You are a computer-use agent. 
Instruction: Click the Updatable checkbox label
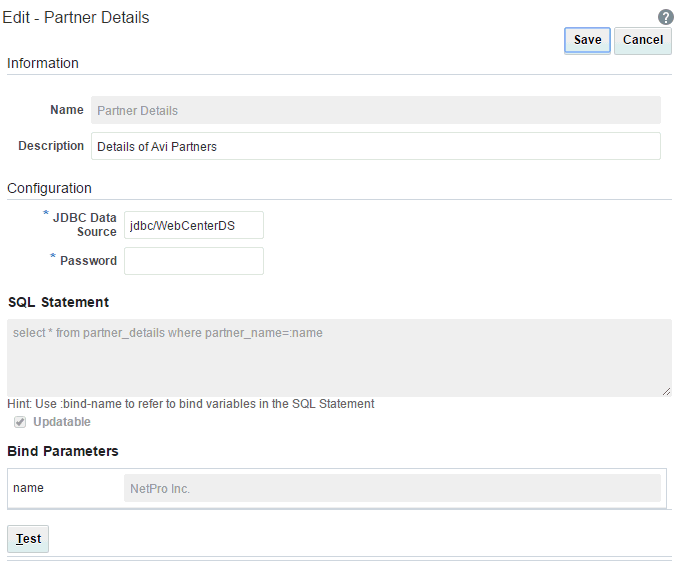(62, 422)
